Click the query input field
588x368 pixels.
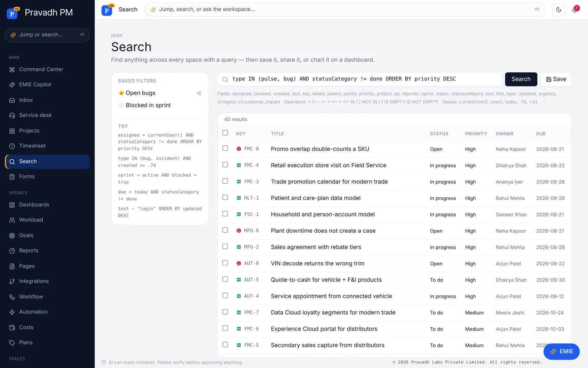[x=359, y=79]
